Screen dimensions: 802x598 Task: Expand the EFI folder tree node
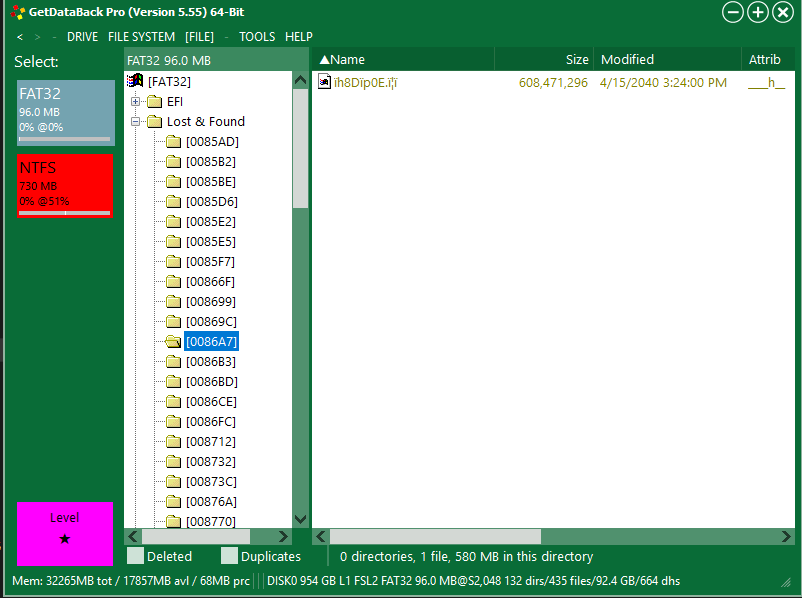pos(135,101)
